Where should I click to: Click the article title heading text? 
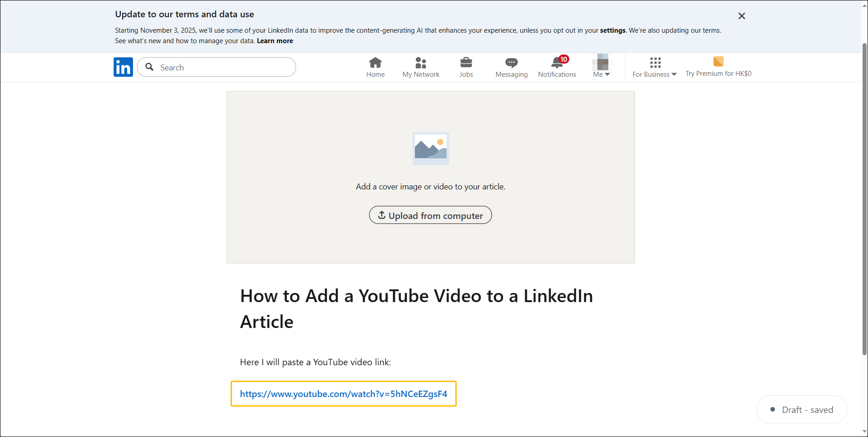(x=417, y=309)
